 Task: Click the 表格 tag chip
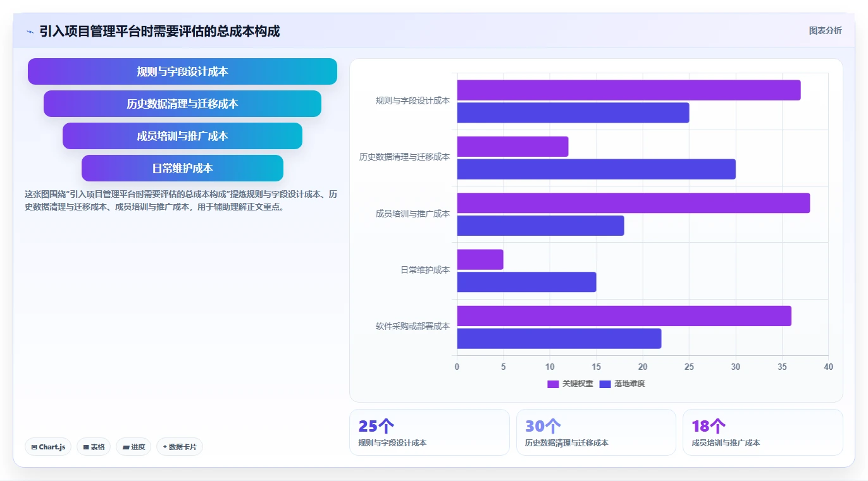click(94, 447)
